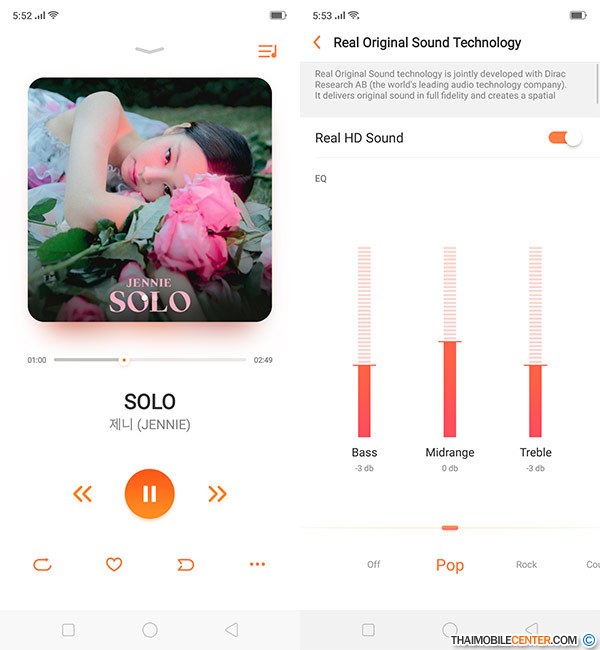600x650 pixels.
Task: Tap the recent apps square on left screen
Action: click(x=68, y=630)
